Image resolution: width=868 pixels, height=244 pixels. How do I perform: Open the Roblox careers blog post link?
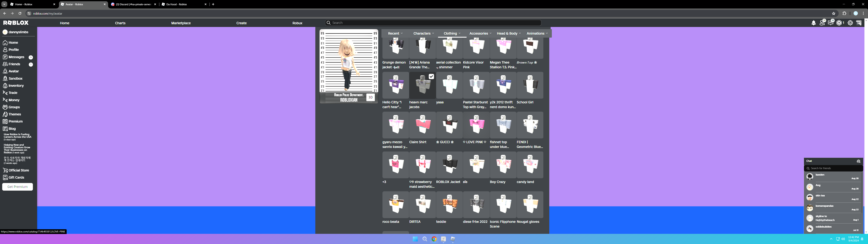(17, 136)
